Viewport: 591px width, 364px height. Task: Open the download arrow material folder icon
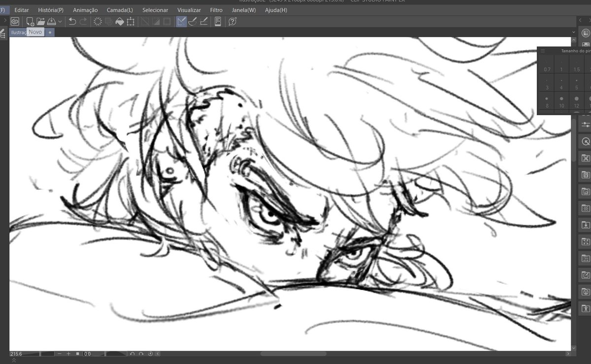click(585, 225)
